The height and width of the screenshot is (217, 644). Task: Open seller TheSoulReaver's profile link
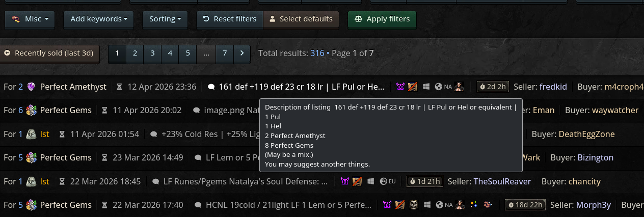click(502, 181)
